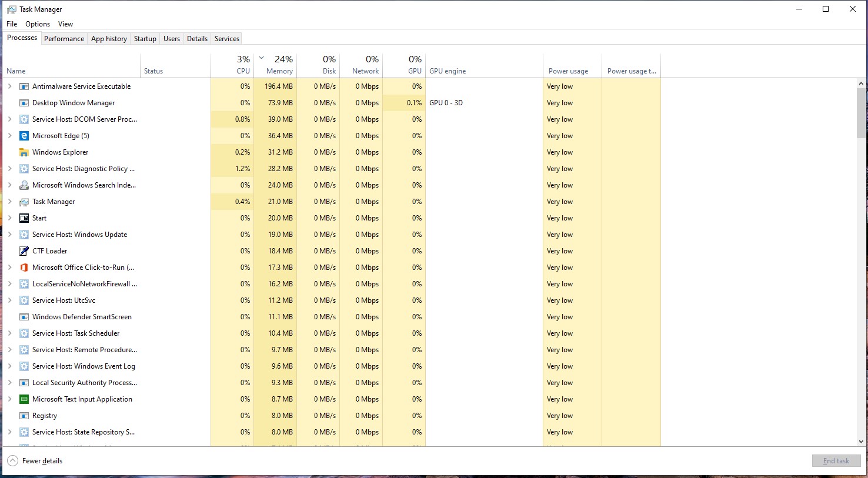This screenshot has height=478, width=868.
Task: Click the Antimalware Service Executable icon
Action: coord(24,86)
